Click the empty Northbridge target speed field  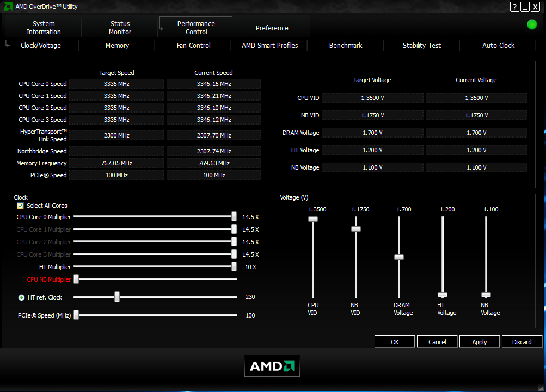[116, 151]
